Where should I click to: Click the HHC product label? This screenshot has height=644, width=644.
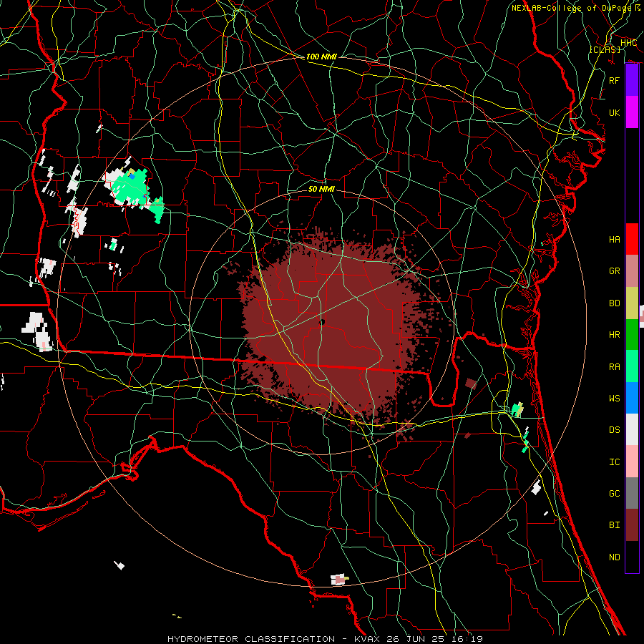pyautogui.click(x=628, y=43)
